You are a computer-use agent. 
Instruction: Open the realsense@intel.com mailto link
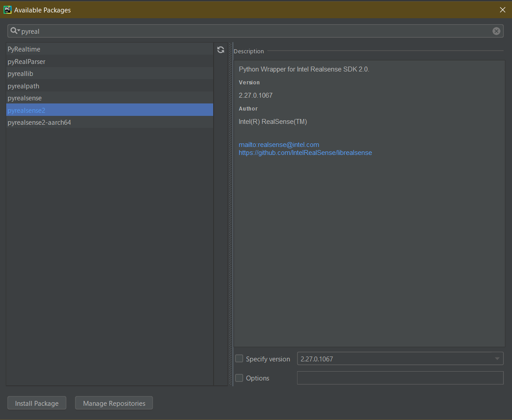coord(279,144)
